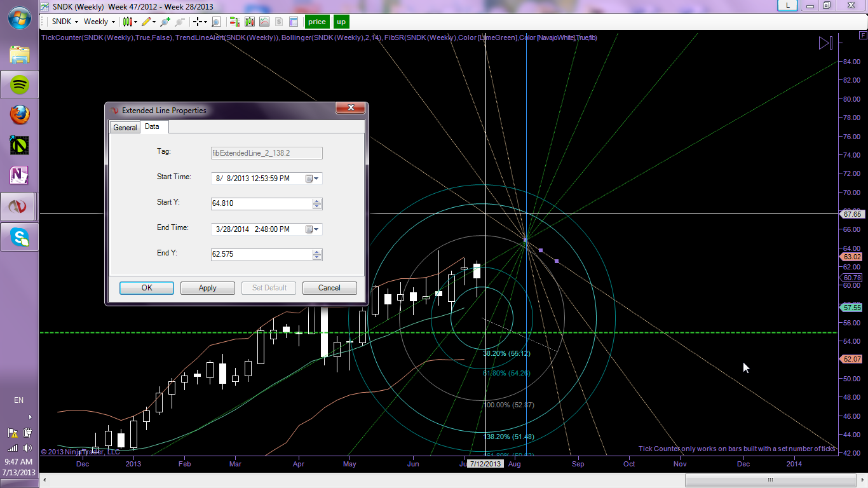868x488 pixels.
Task: Select the pencil draw tools icon
Action: [x=146, y=22]
